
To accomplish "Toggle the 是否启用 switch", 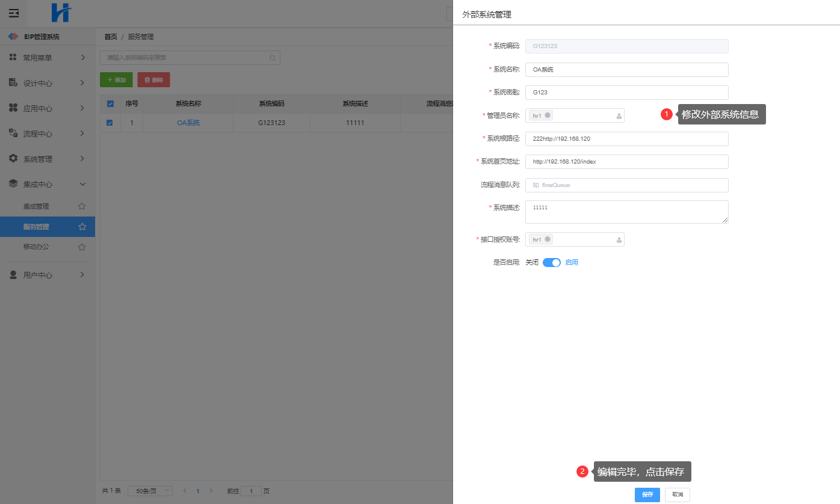I will [x=551, y=263].
